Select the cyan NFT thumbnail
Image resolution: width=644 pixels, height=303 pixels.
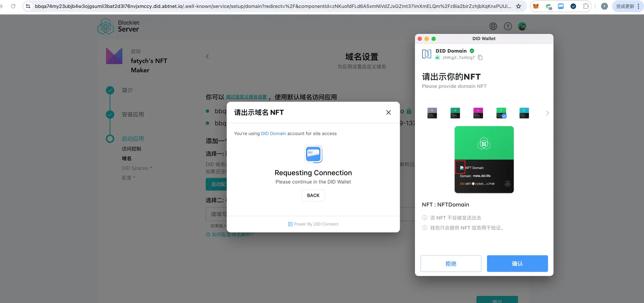pos(524,113)
